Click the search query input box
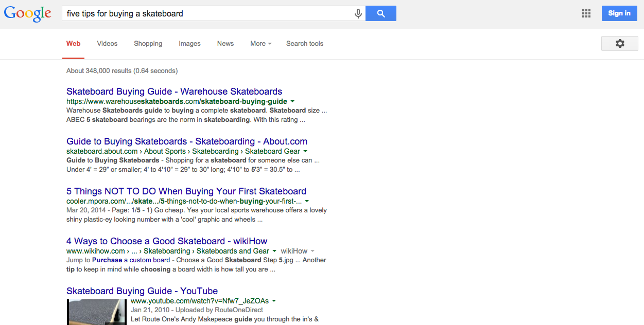 click(208, 14)
